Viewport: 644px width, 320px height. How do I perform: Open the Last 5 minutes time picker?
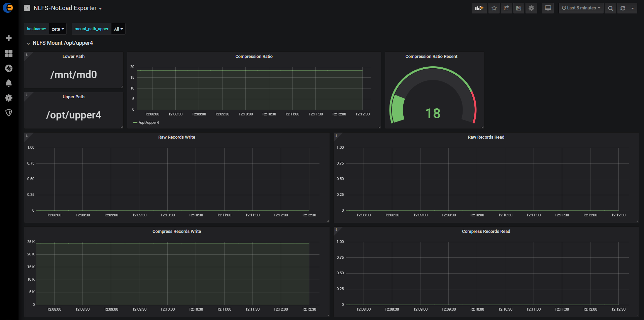[581, 8]
